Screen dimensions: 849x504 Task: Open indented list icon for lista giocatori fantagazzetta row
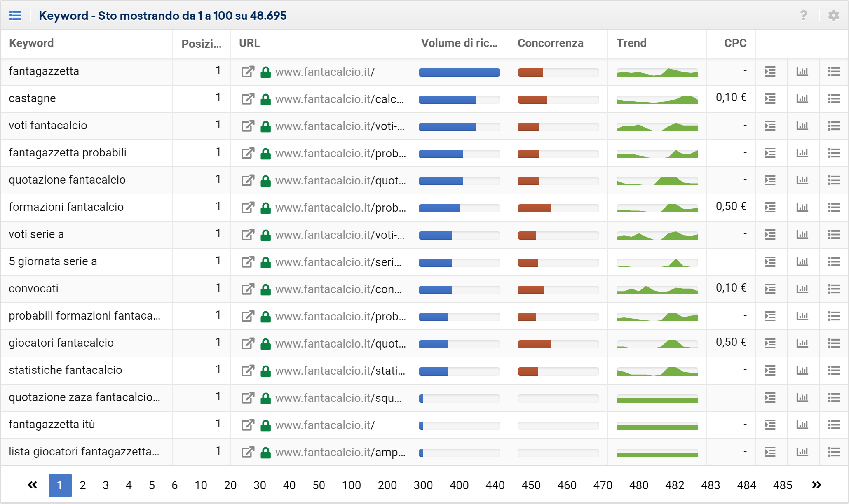pos(770,452)
